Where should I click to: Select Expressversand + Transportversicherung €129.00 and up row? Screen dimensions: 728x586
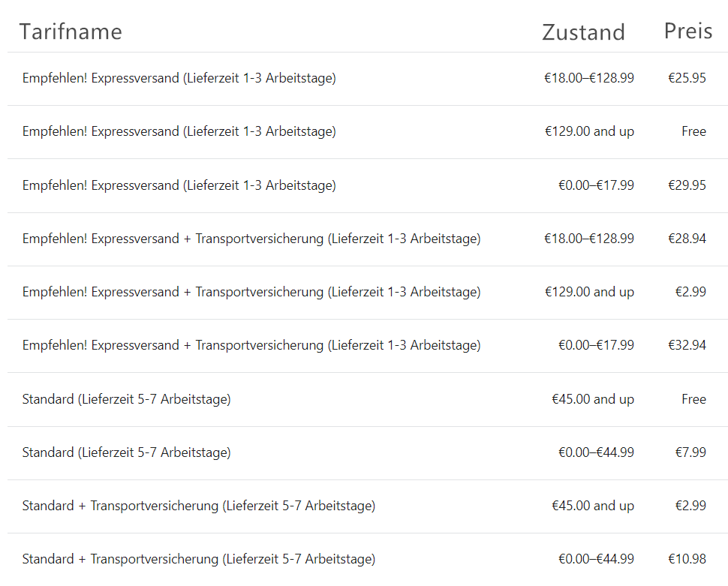(x=368, y=293)
